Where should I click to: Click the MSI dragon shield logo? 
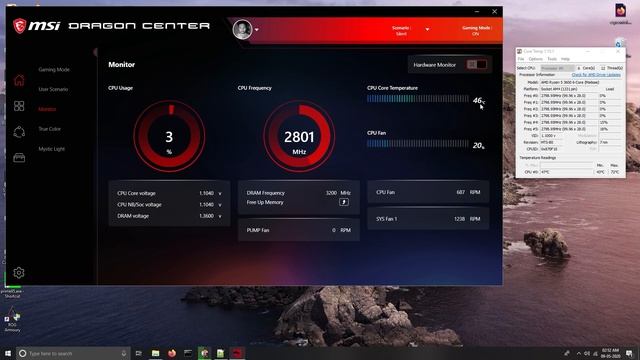pos(20,26)
